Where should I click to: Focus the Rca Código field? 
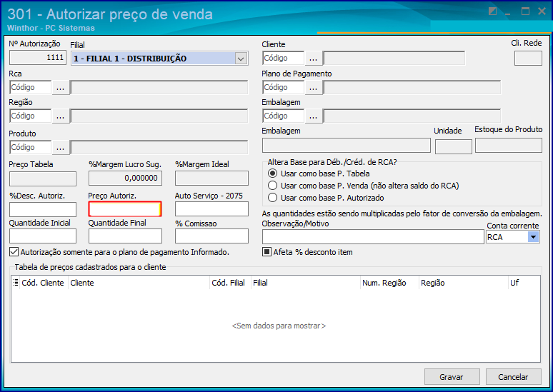click(x=30, y=87)
